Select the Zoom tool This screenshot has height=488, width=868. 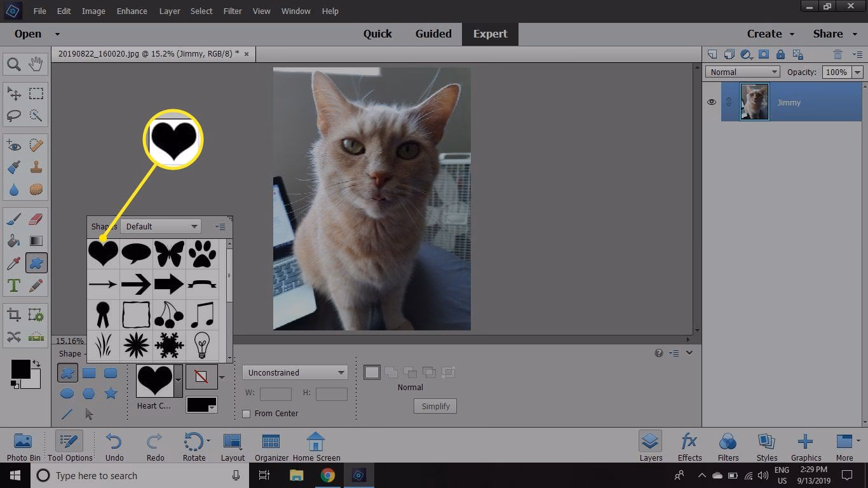[14, 64]
